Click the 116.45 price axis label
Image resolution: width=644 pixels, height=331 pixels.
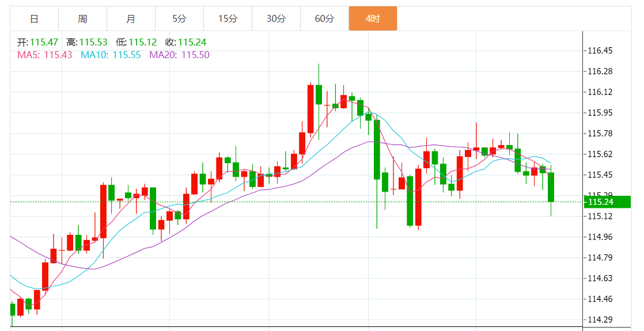pos(600,51)
